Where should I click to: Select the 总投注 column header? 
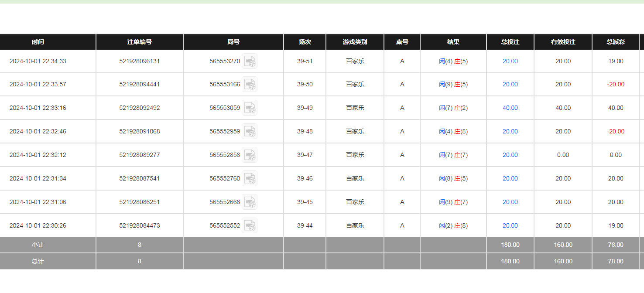tap(510, 42)
